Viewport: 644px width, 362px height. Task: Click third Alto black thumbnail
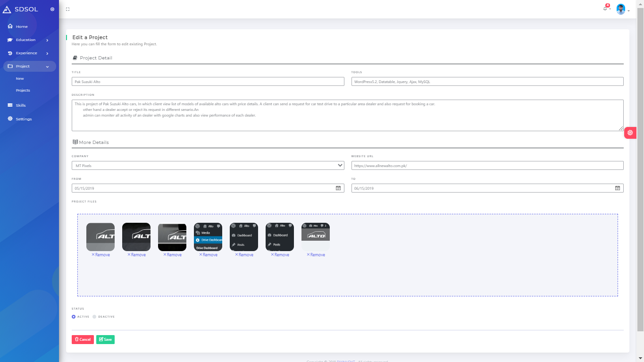click(172, 237)
